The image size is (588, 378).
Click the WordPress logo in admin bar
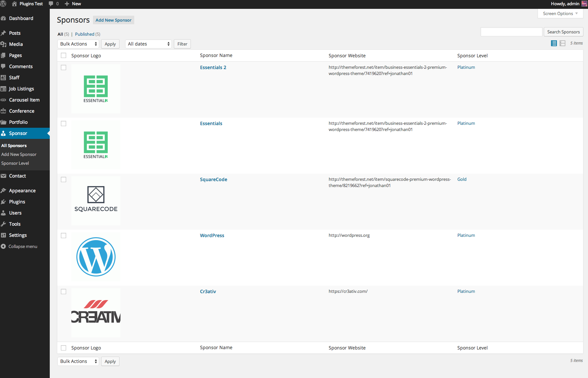tap(3, 4)
